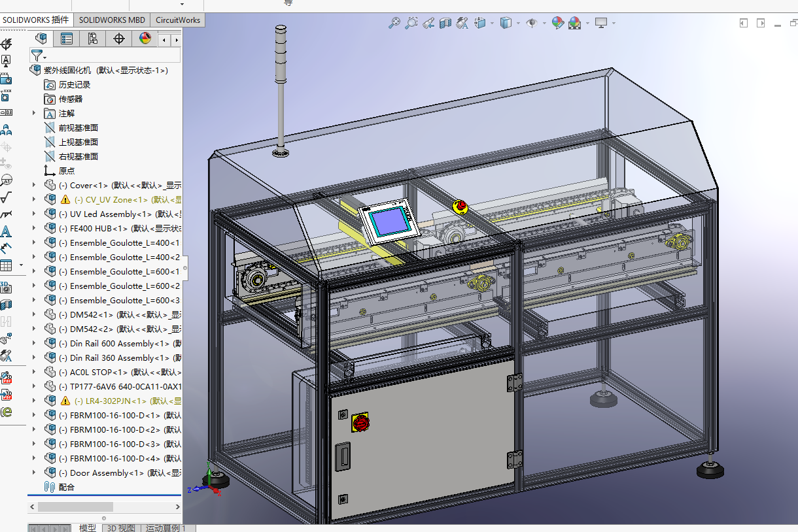Expand the Cover<1> component node
The image size is (798, 532).
tap(35, 185)
